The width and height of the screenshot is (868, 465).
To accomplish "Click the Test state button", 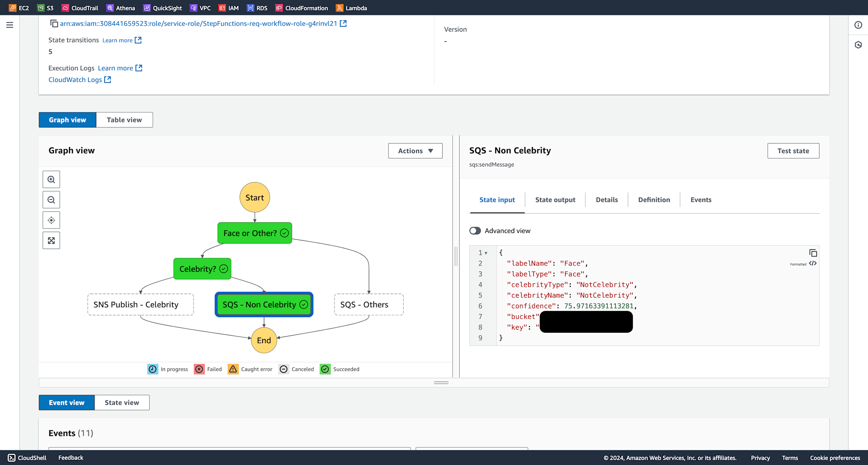I will click(x=793, y=151).
